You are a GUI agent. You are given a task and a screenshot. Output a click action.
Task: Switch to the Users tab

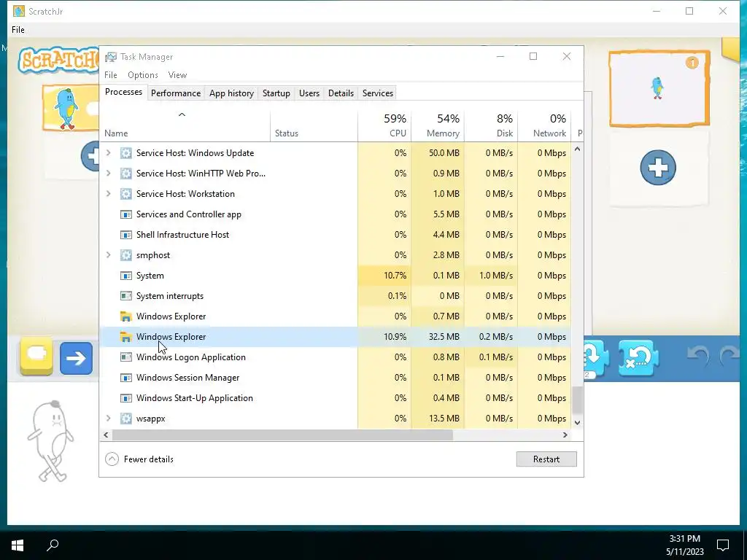pos(309,93)
